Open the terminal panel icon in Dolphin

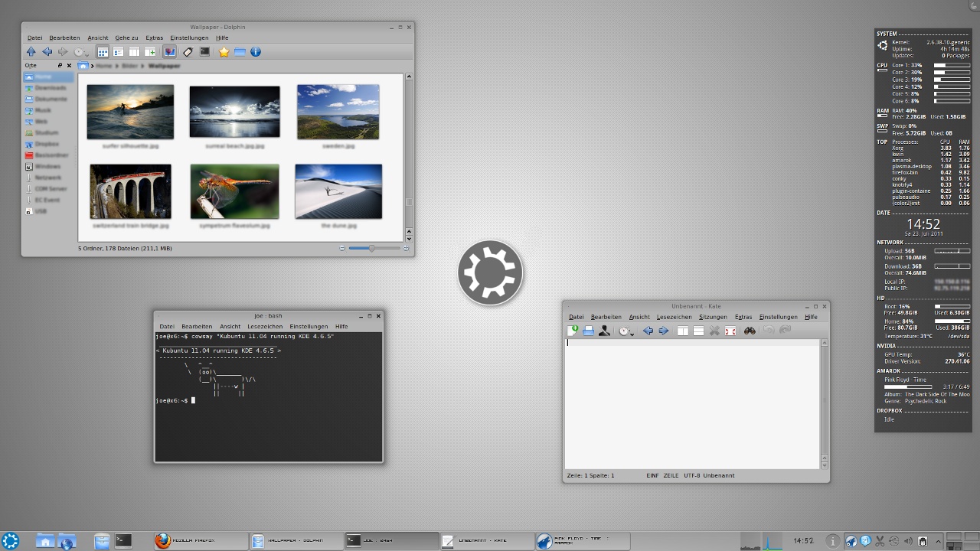tap(204, 52)
